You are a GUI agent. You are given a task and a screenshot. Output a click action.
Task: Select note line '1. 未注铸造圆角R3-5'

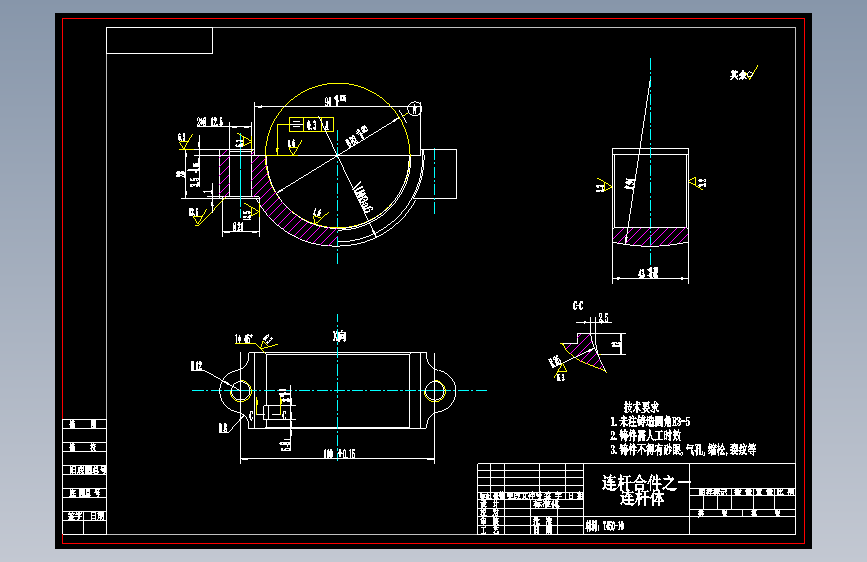[x=650, y=422]
